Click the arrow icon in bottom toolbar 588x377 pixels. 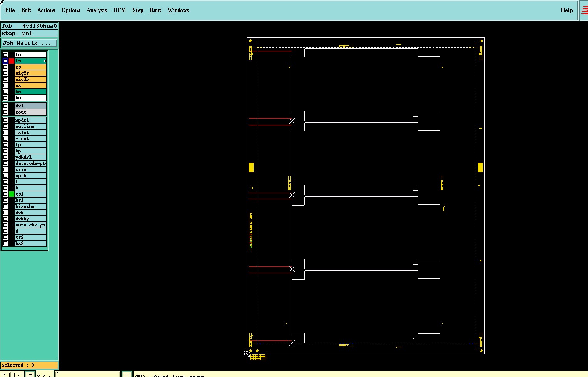(x=5, y=374)
